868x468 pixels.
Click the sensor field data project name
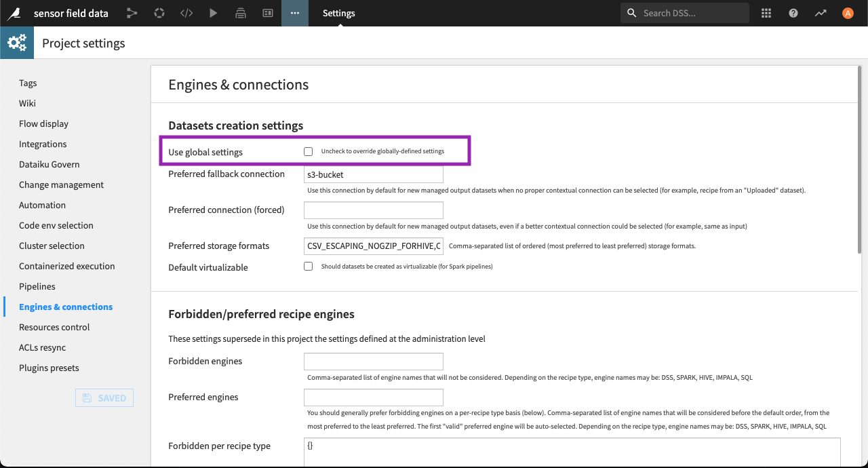(70, 13)
